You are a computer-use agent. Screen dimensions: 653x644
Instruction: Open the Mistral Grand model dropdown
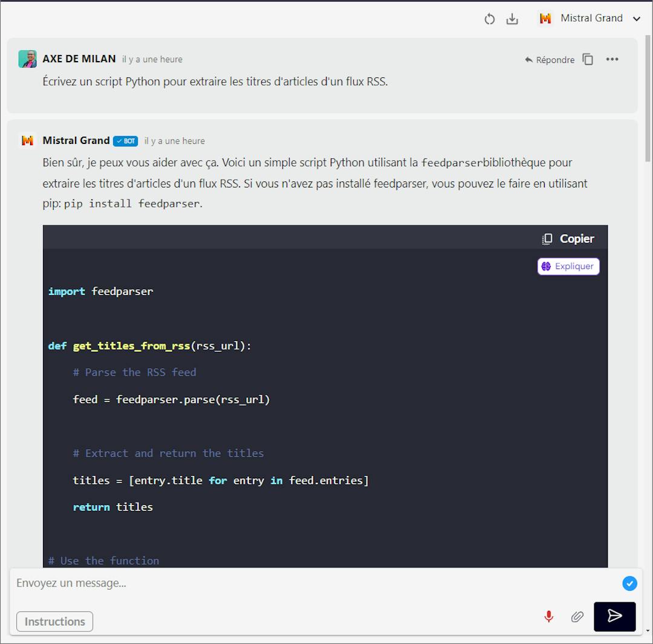click(x=590, y=18)
